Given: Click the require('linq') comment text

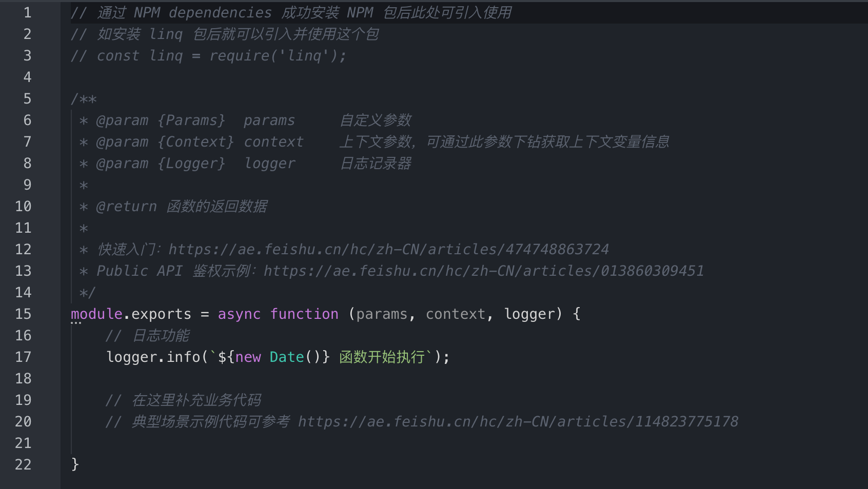Looking at the screenshot, I should 278,55.
